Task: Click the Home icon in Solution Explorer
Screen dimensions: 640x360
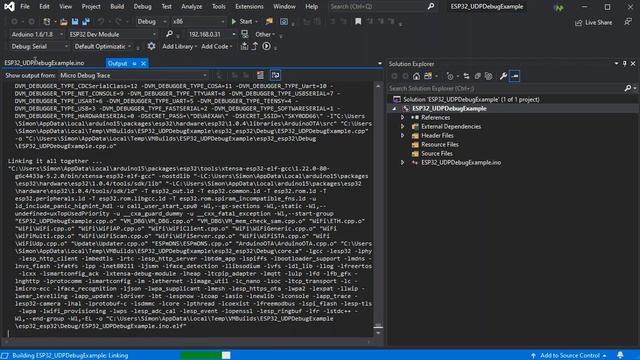Action: pyautogui.click(x=416, y=76)
